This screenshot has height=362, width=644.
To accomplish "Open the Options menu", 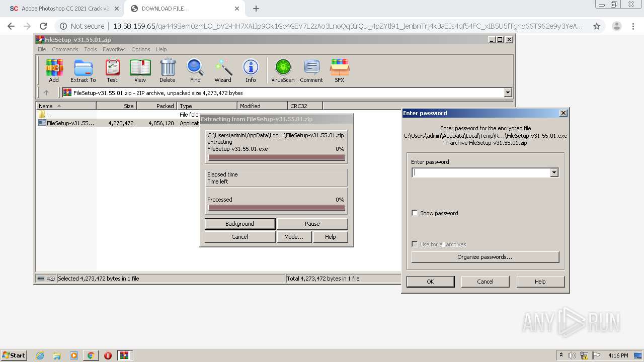I will point(141,49).
